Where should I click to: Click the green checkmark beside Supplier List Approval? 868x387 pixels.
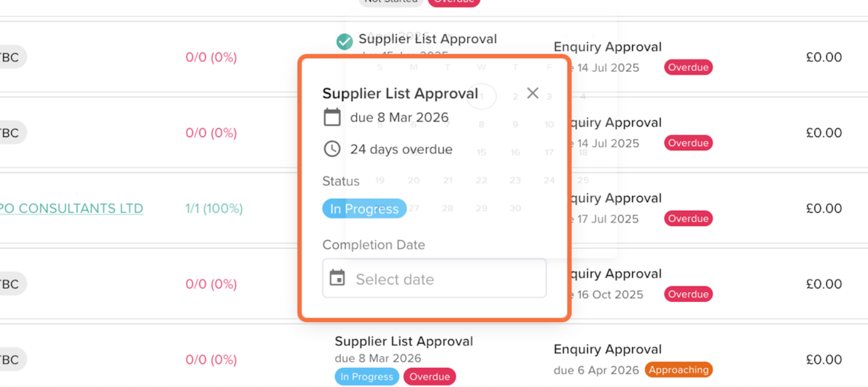344,41
